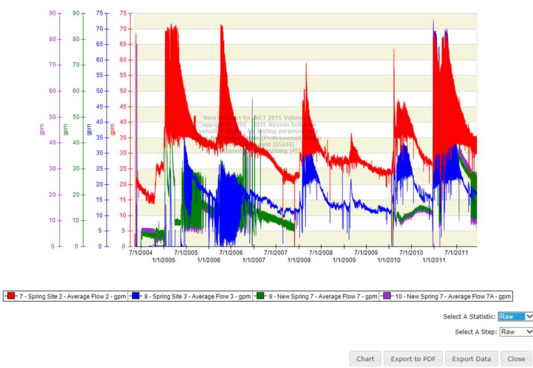Click the x-axis label 1/1/2009

point(344,260)
